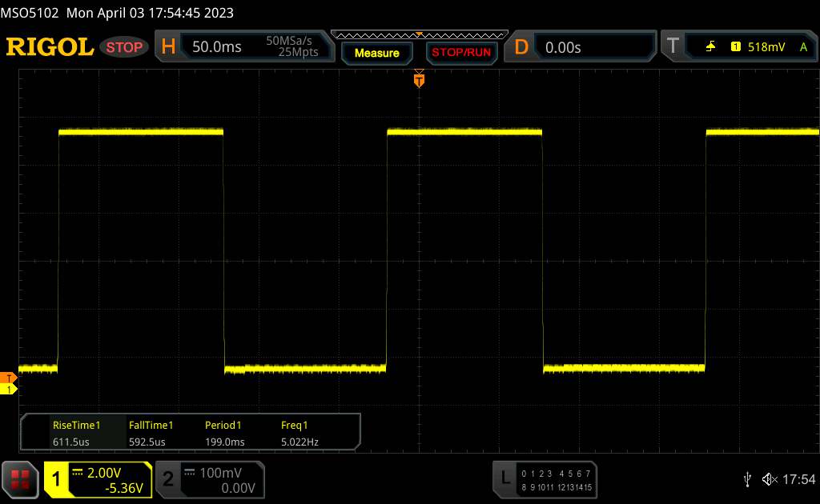
Task: Open the delay D label
Action: (x=521, y=47)
